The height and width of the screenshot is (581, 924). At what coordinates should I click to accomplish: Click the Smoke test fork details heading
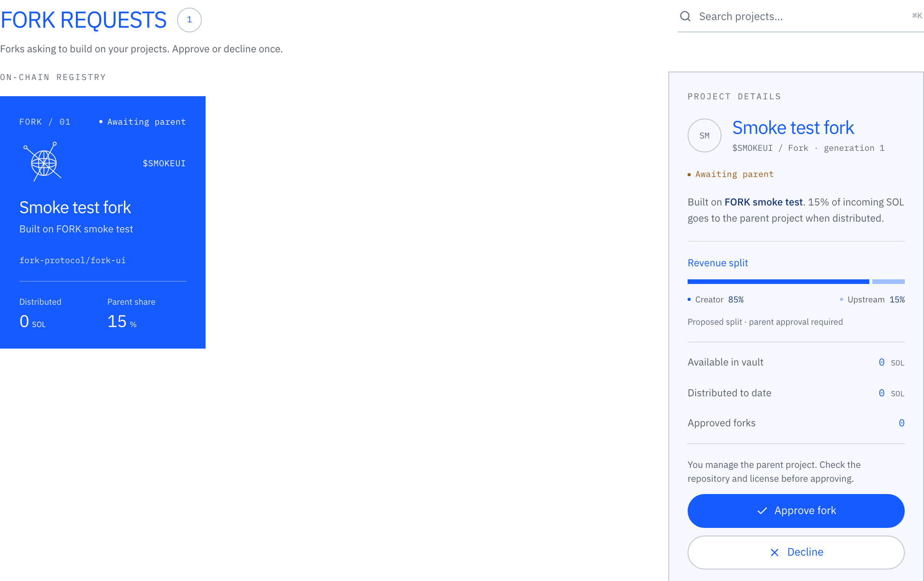click(793, 128)
